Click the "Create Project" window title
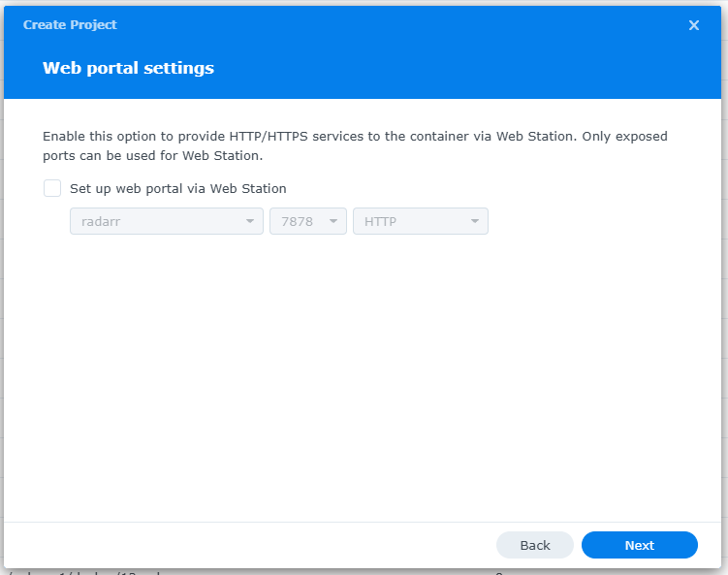The height and width of the screenshot is (575, 728). point(70,25)
